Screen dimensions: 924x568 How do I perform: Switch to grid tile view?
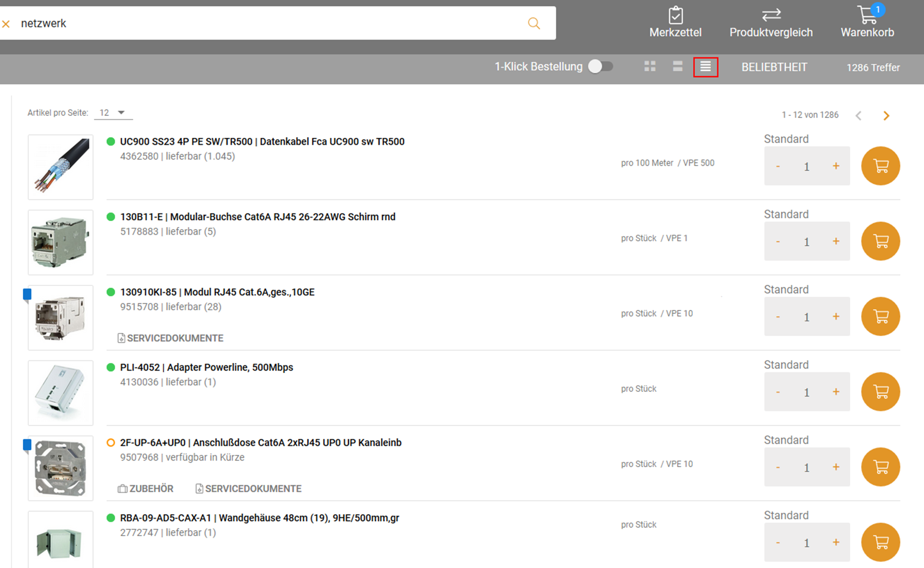pyautogui.click(x=650, y=67)
